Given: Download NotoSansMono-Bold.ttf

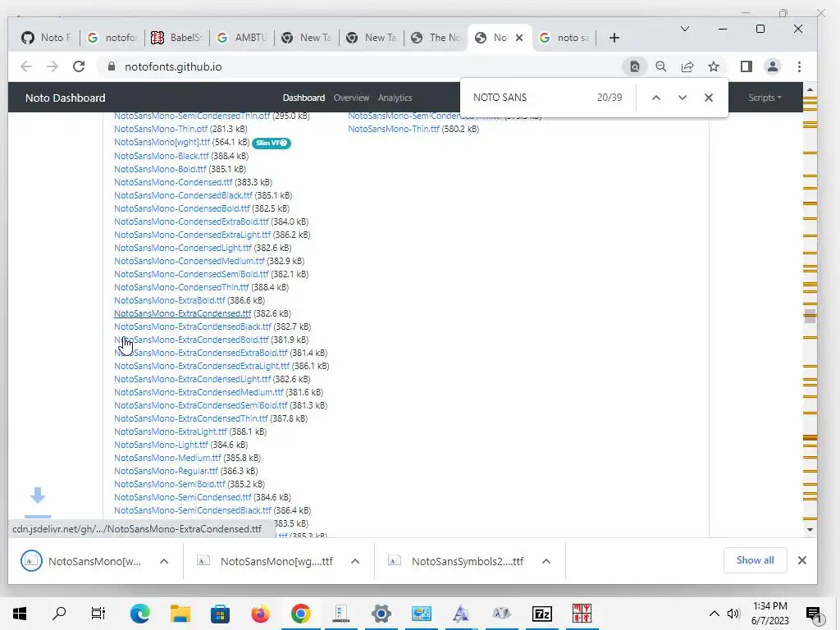Looking at the screenshot, I should point(162,169).
